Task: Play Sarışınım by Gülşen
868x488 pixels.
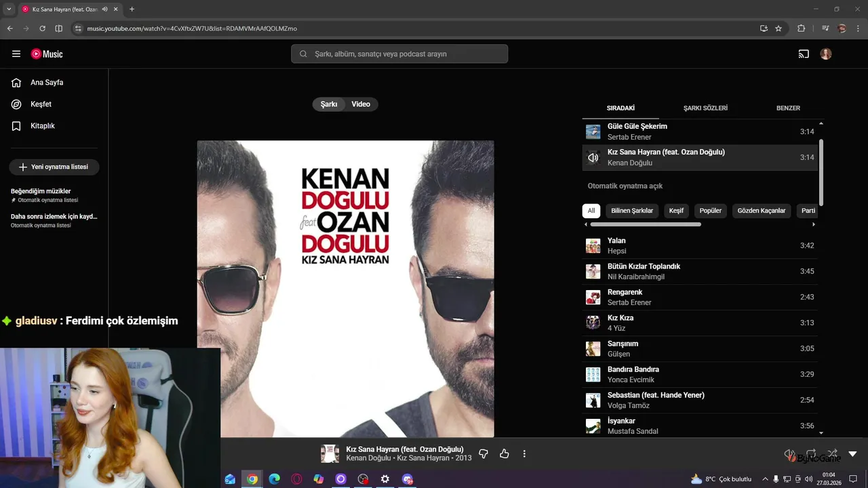Action: (x=700, y=348)
